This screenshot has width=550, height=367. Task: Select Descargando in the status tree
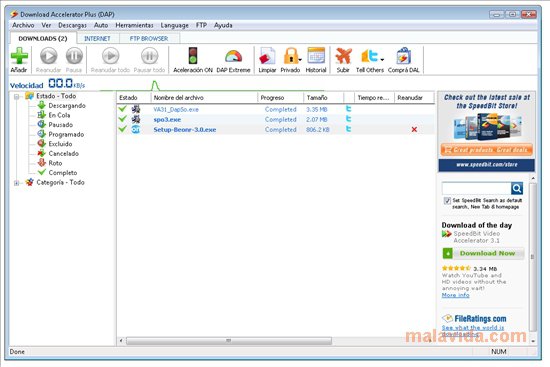(x=67, y=106)
